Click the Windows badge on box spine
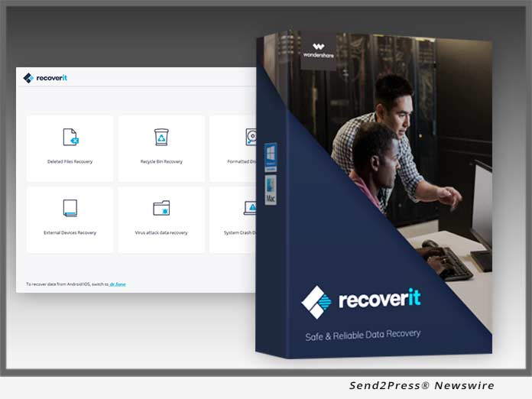The image size is (532, 399). [x=271, y=157]
